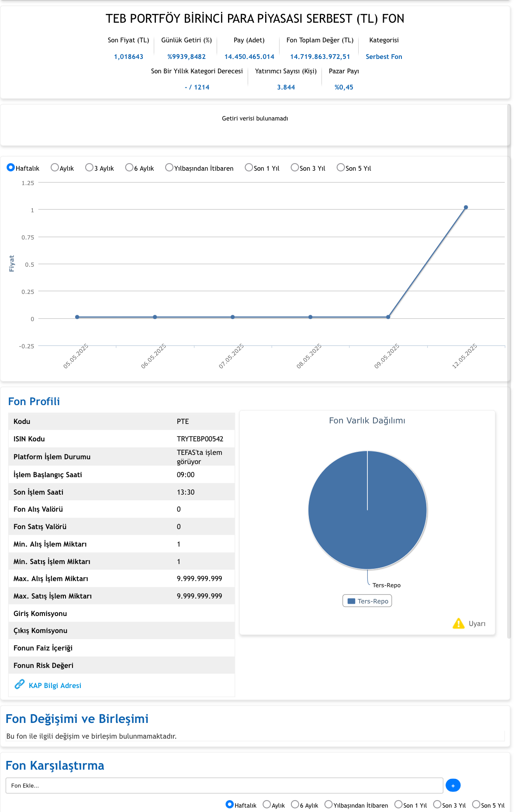Image resolution: width=515 pixels, height=812 pixels.
Task: Click the Ters-Repo pie chart slice
Action: (x=367, y=510)
